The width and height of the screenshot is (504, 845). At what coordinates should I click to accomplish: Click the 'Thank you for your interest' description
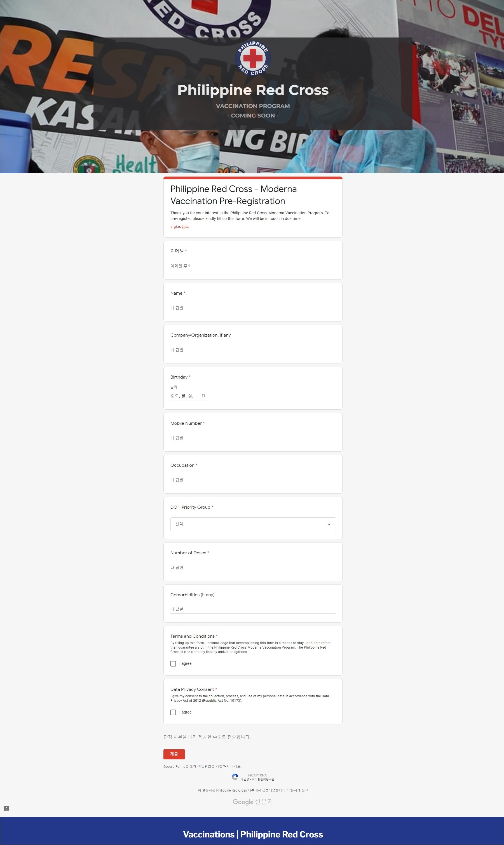250,215
